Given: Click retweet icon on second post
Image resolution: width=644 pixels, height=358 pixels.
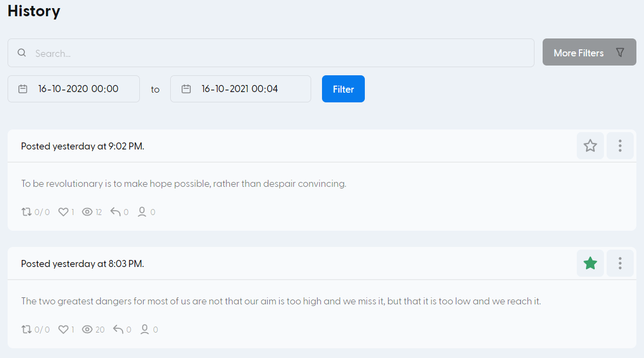Looking at the screenshot, I should tap(27, 329).
